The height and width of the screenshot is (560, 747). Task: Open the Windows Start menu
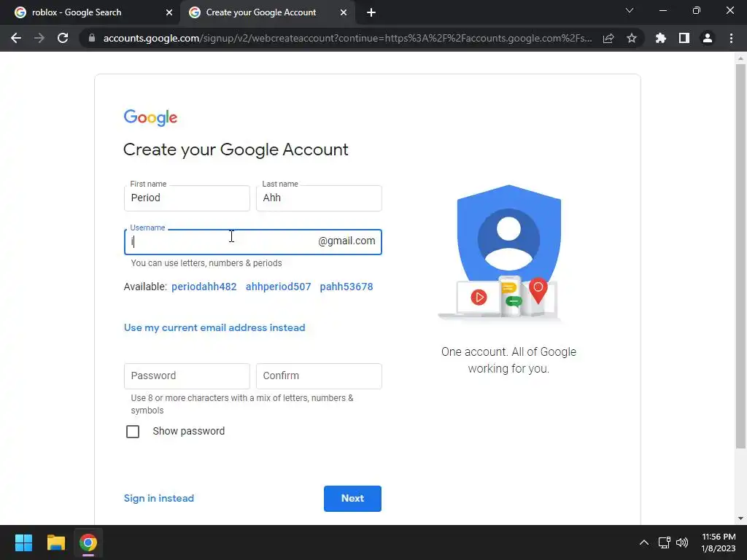coord(23,542)
